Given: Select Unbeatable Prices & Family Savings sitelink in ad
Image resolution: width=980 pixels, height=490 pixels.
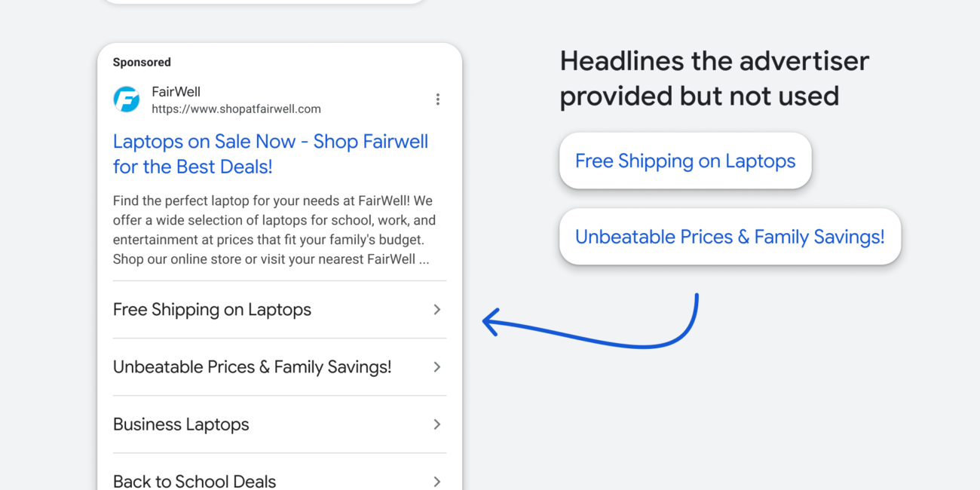Looking at the screenshot, I should [252, 367].
